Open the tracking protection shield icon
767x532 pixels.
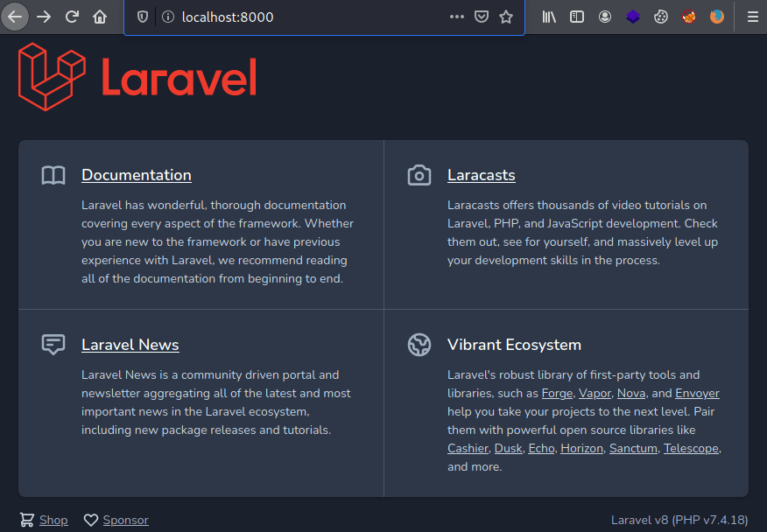click(143, 17)
